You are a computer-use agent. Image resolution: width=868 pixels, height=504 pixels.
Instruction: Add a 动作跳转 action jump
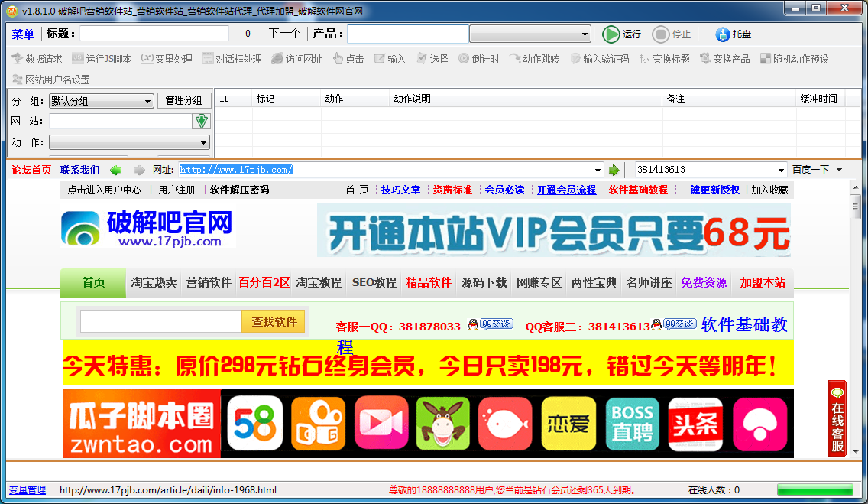coord(534,59)
